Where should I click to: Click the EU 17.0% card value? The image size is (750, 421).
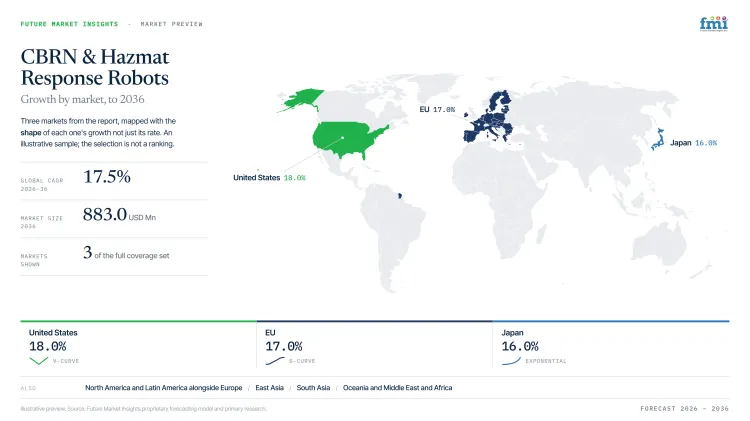(x=284, y=346)
